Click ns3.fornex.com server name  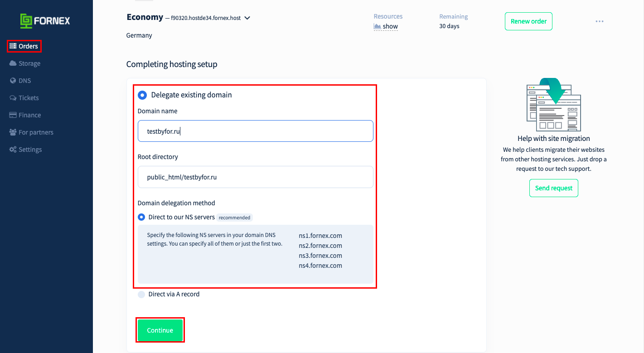(x=320, y=256)
